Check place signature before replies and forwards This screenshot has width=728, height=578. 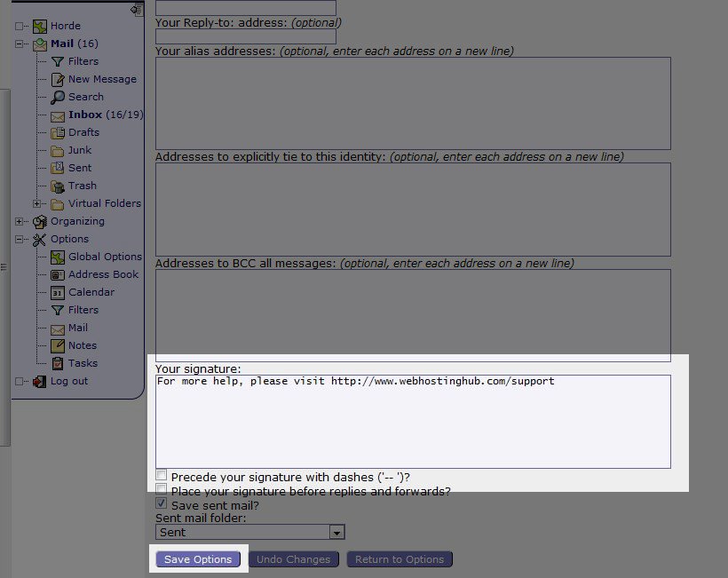[161, 490]
